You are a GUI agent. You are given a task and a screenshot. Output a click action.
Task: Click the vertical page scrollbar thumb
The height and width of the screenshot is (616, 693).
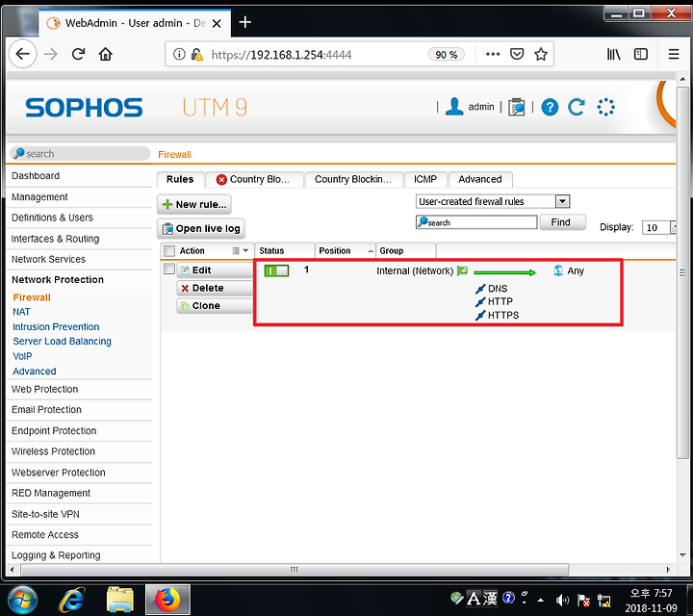tap(682, 273)
